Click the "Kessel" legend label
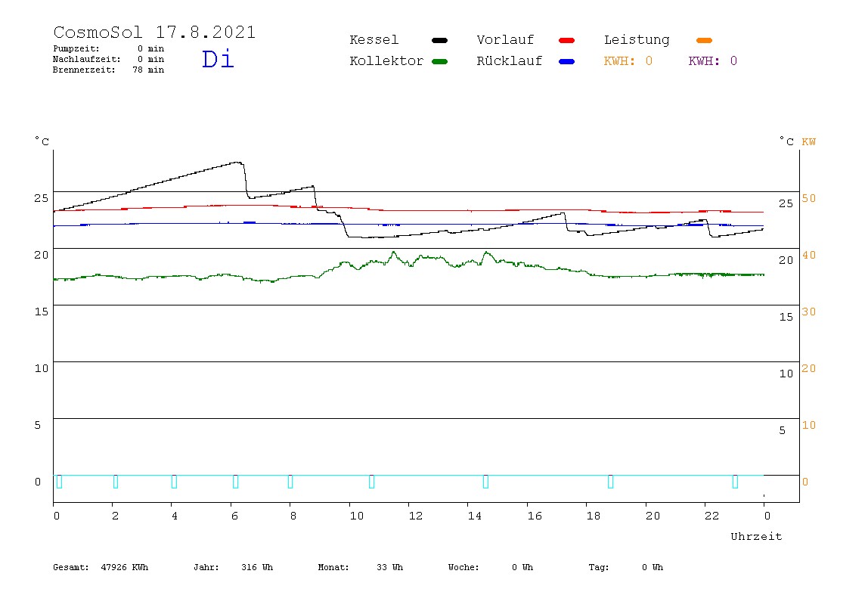 click(374, 40)
